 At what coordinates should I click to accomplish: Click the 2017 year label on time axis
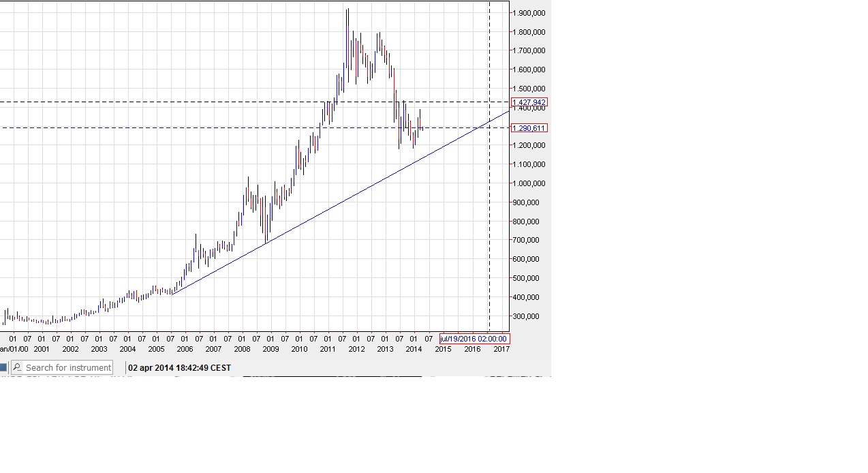pyautogui.click(x=501, y=349)
